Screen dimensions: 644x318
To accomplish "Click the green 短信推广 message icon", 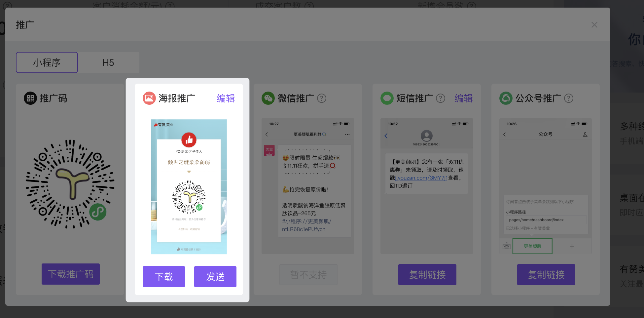I will [x=387, y=98].
